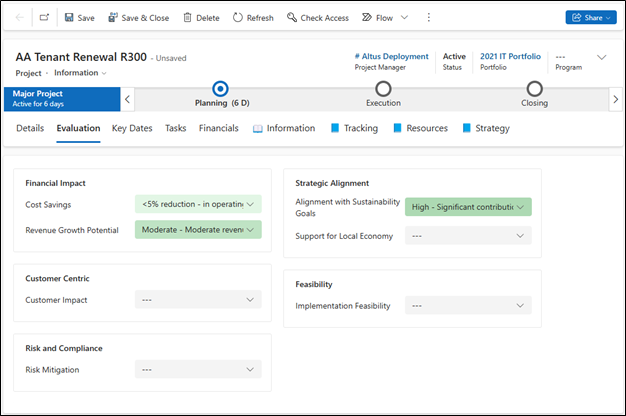Click the Share button

pyautogui.click(x=590, y=17)
